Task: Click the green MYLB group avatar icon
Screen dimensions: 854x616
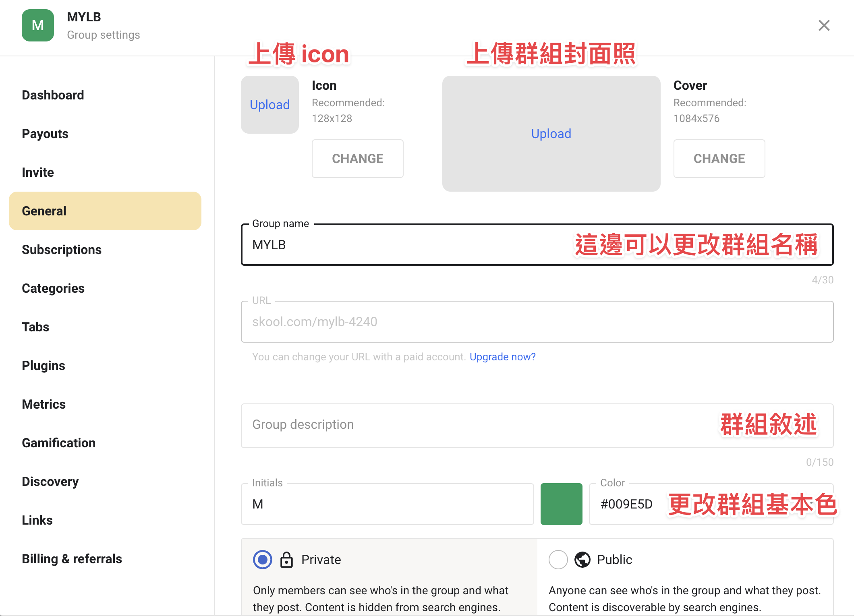Action: pos(38,25)
